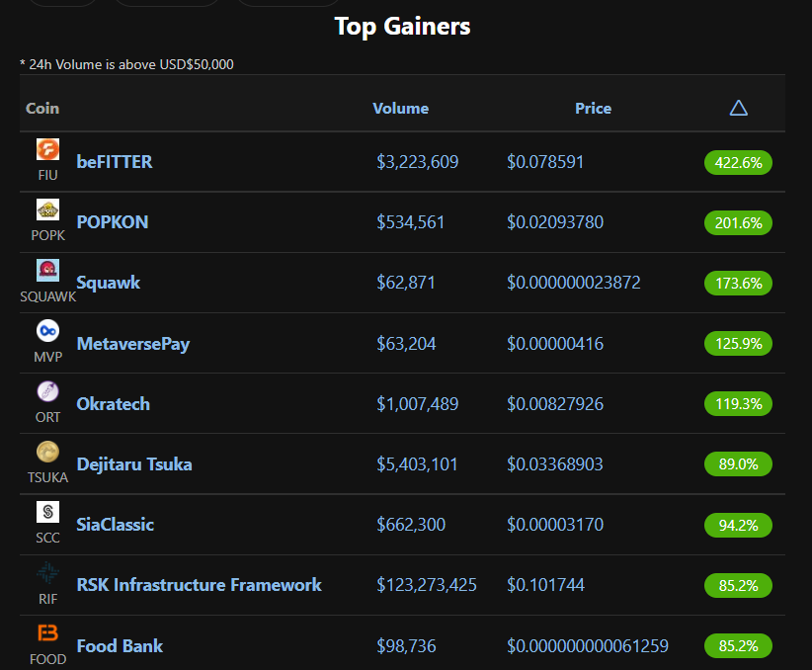Click the Top Gainers heading

[402, 27]
